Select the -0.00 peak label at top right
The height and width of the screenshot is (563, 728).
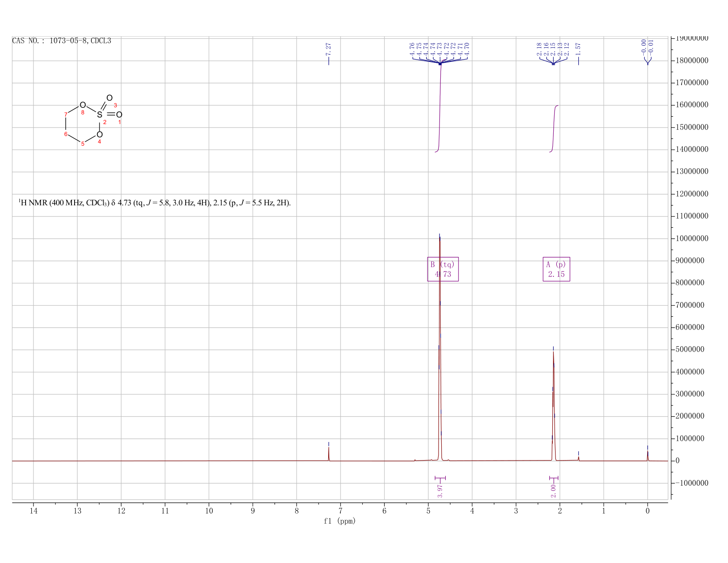pos(644,46)
